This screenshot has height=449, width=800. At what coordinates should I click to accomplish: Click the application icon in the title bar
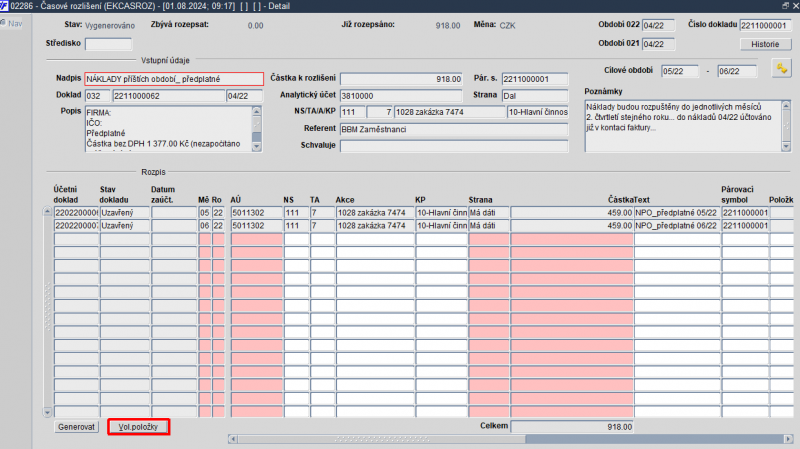click(5, 6)
